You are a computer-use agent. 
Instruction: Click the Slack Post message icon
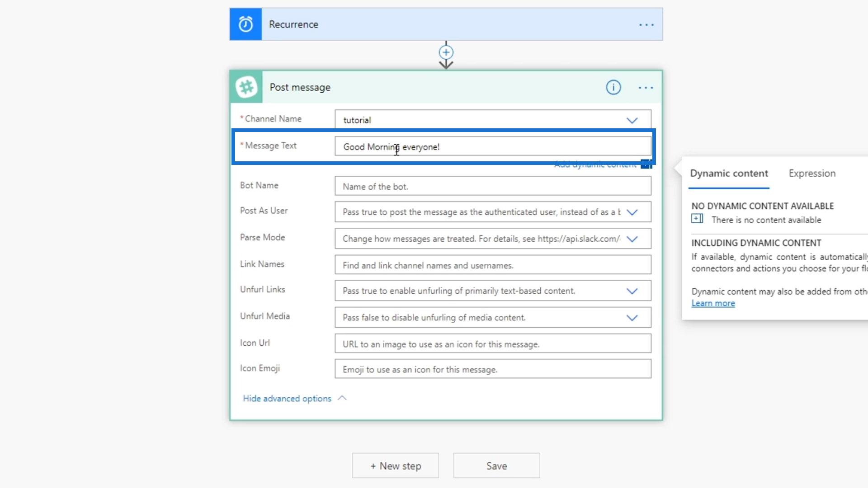pos(246,87)
